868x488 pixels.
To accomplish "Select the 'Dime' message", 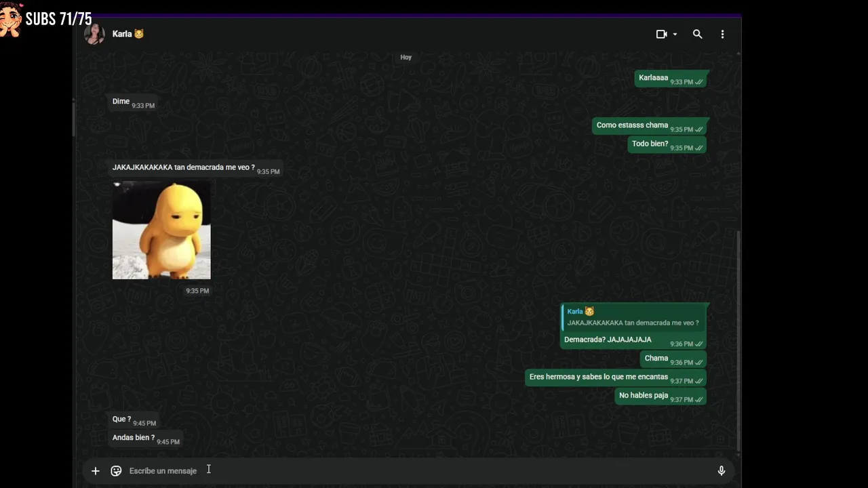I will (133, 102).
